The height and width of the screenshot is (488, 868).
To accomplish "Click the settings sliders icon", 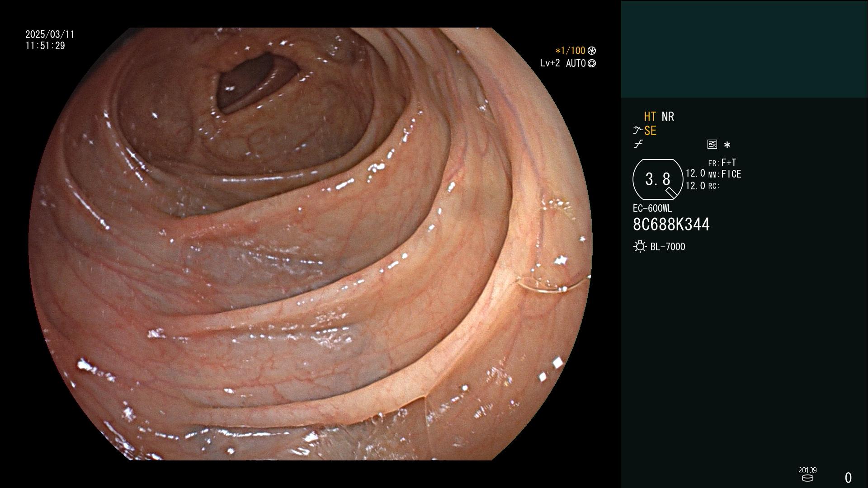I will (x=712, y=144).
